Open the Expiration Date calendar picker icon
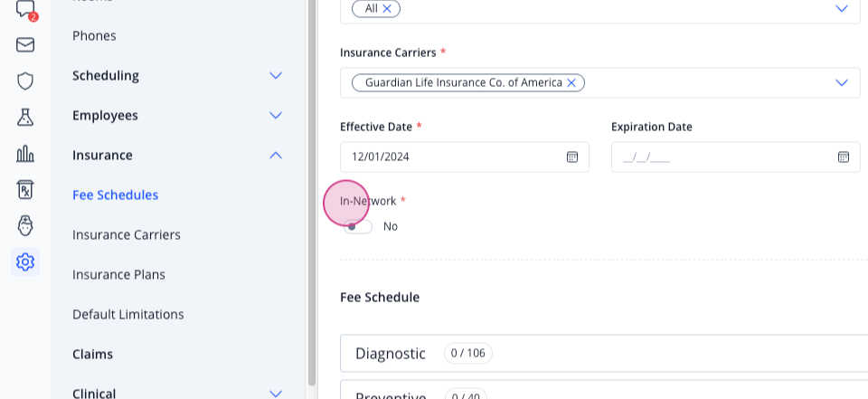Viewport: 868px width, 399px height. [843, 157]
